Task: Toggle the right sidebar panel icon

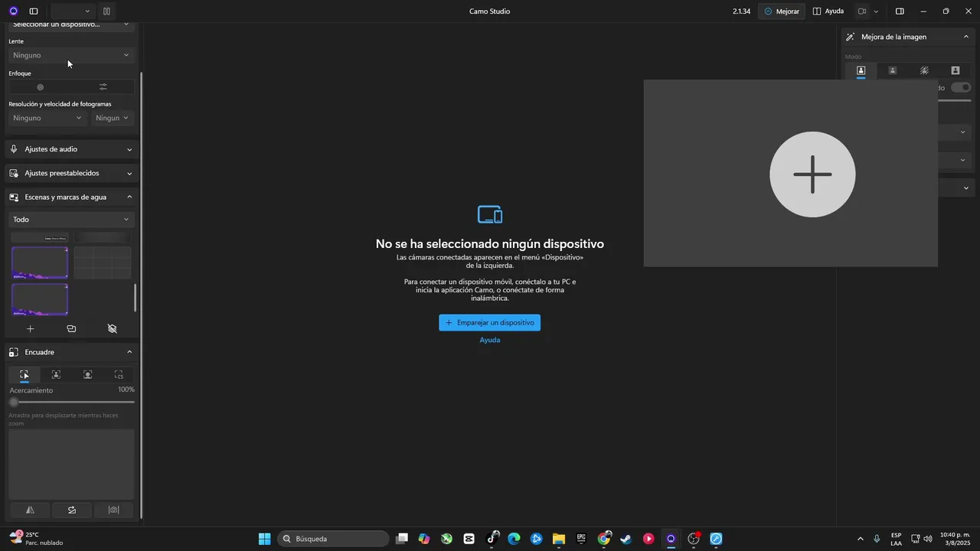Action: pos(900,11)
